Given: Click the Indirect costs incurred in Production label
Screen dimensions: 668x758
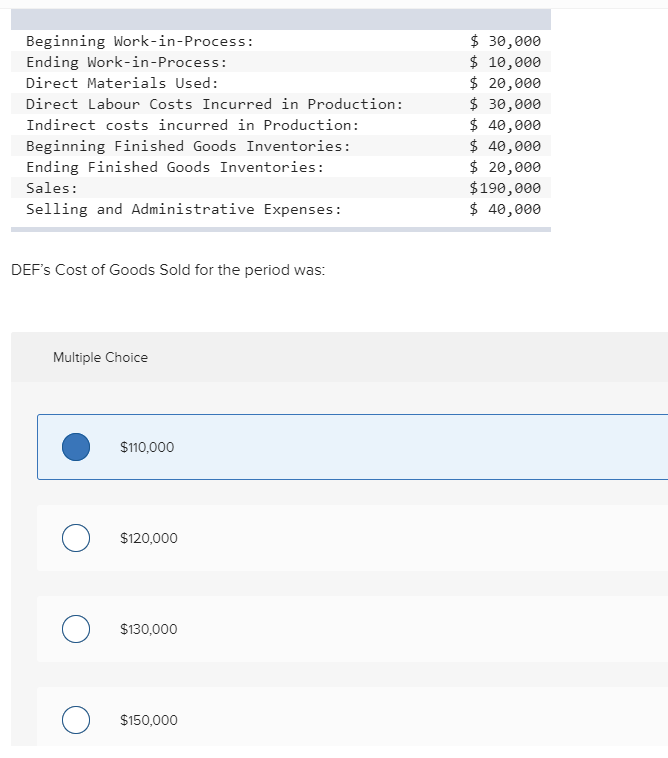Looking at the screenshot, I should tap(192, 125).
